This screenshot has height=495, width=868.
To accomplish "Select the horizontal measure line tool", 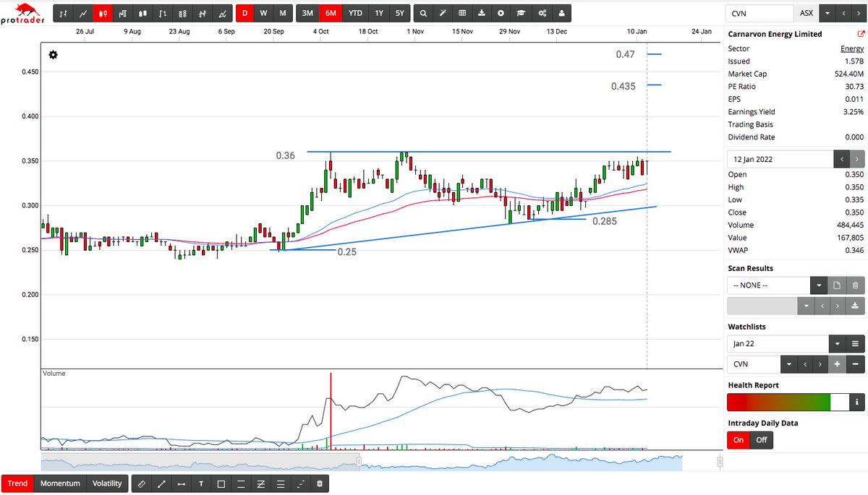I will [x=181, y=483].
